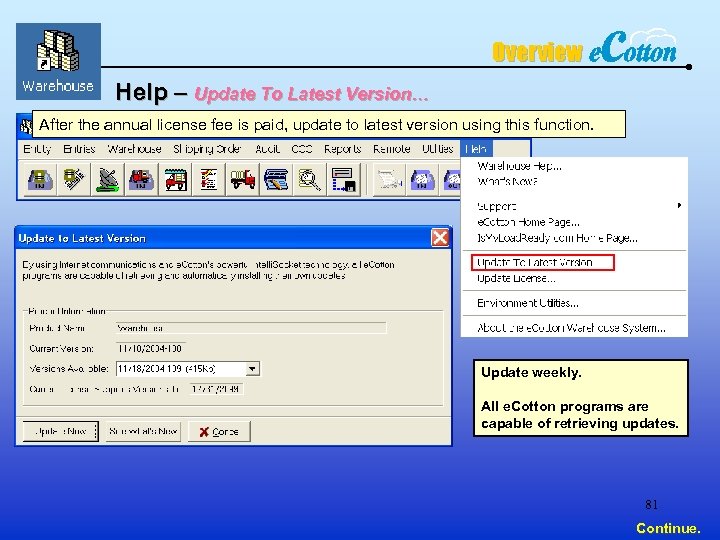Click the red truck in tray toolbar icon

click(141, 179)
